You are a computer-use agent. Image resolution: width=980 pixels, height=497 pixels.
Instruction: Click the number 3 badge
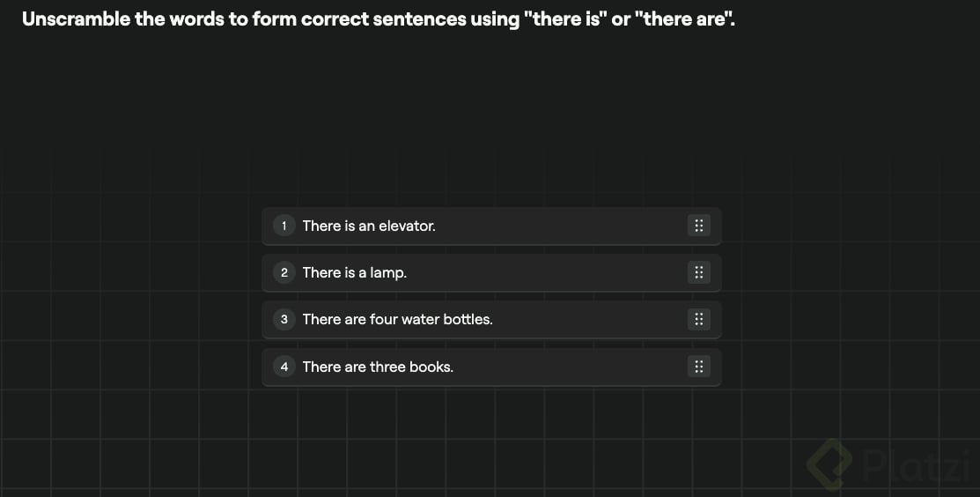pos(284,319)
